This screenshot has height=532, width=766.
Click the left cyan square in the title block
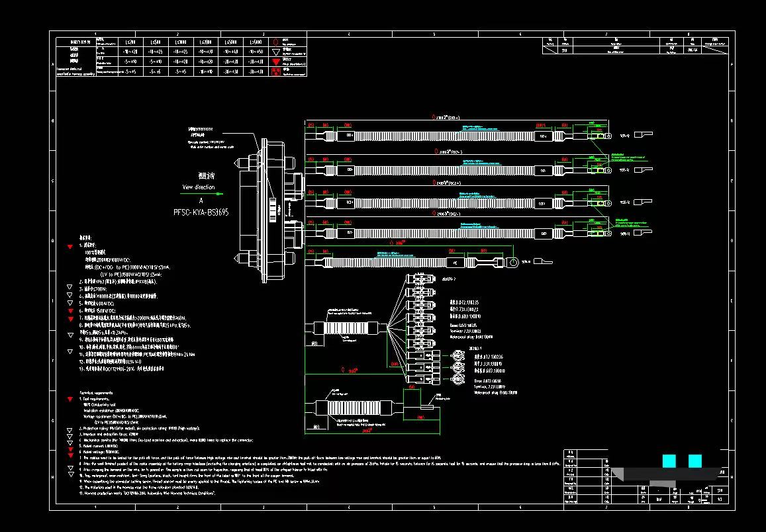pyautogui.click(x=669, y=461)
